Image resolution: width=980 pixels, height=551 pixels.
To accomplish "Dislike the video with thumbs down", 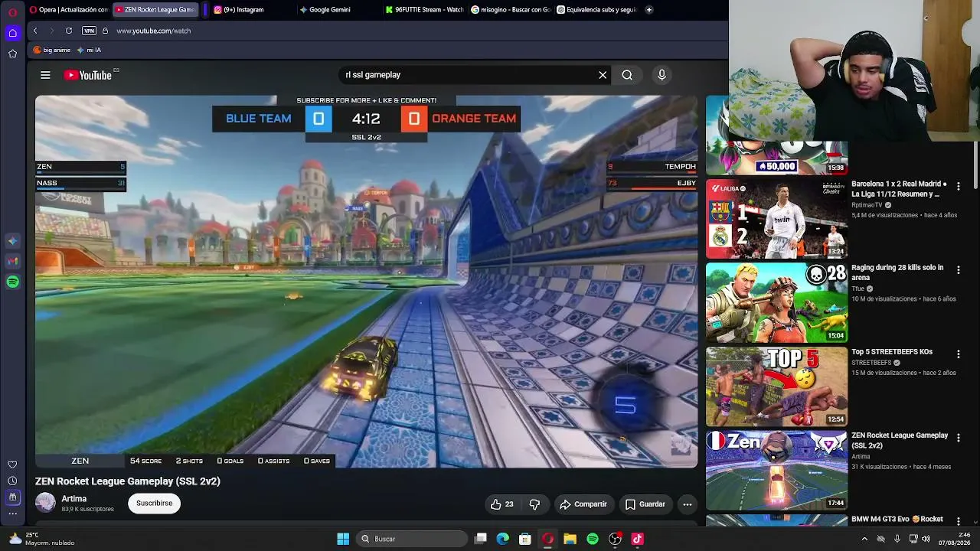I will pyautogui.click(x=534, y=504).
